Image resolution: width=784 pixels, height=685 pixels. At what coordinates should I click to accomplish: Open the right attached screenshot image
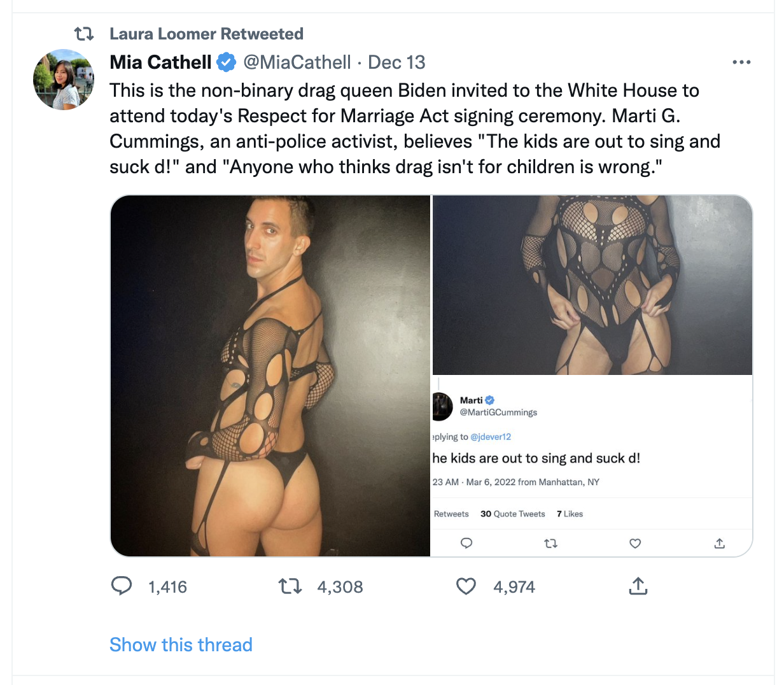[x=592, y=285]
